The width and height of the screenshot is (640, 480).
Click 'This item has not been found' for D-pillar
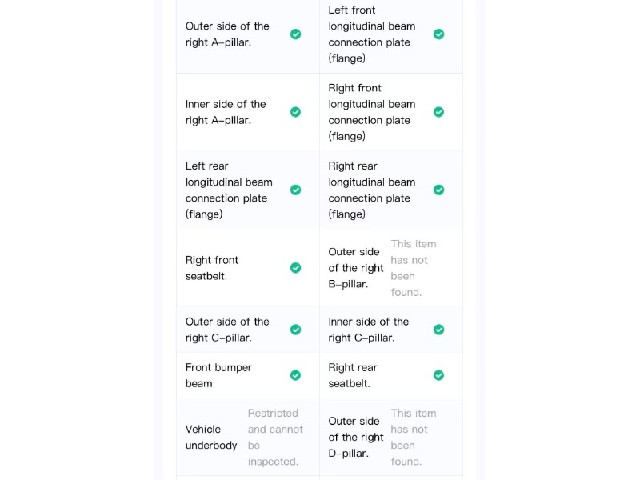[413, 437]
